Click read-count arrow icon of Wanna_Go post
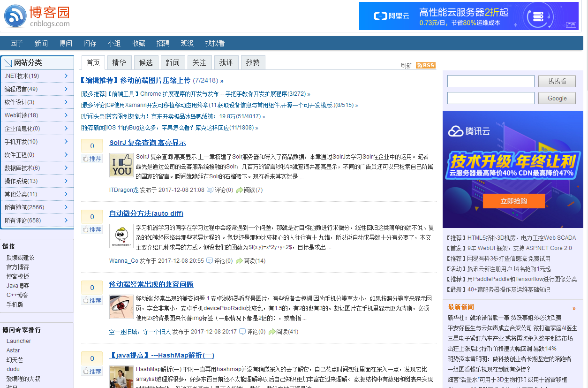 point(239,261)
